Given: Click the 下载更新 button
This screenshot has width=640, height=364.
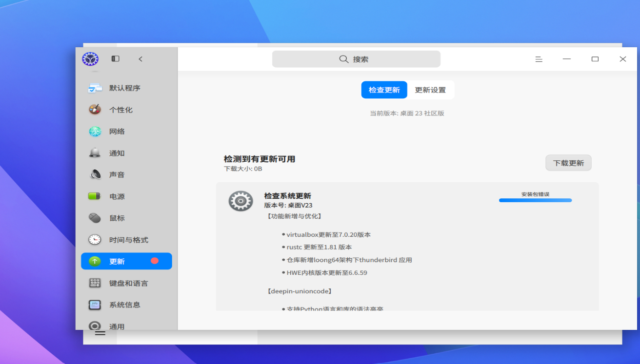Looking at the screenshot, I should [x=568, y=163].
